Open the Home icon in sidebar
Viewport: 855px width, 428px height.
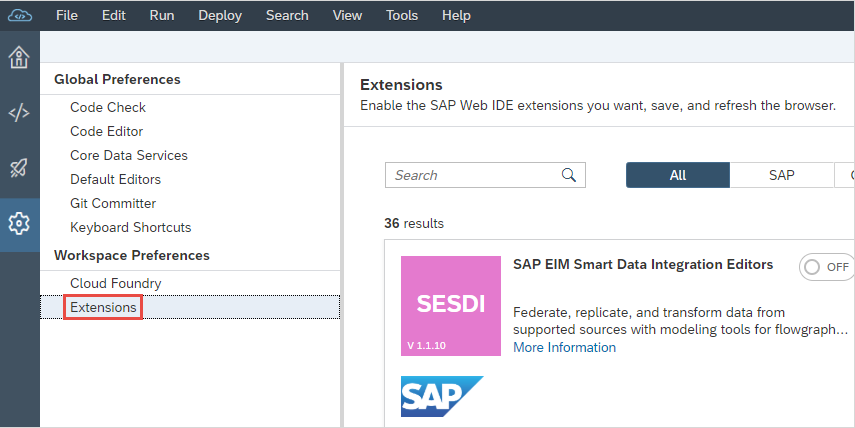[19, 57]
